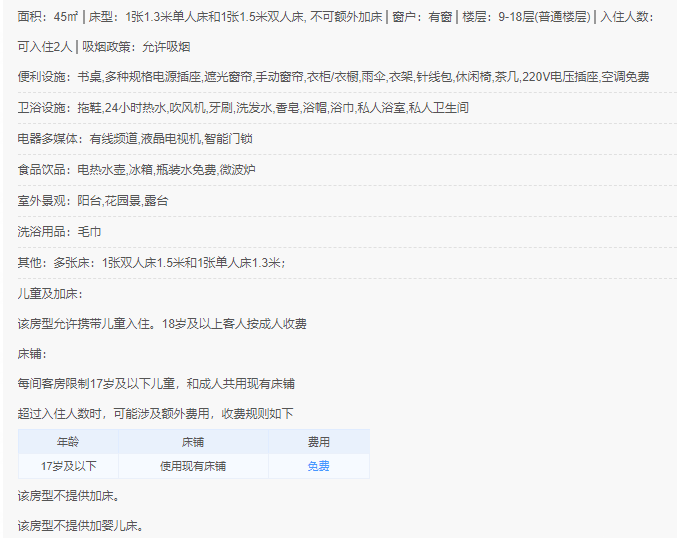
Task: Select the 使用现有床铺 table cell
Action: coord(193,466)
